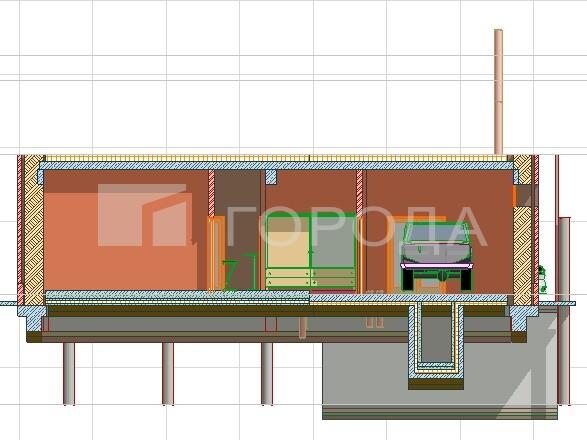Select the orange vent opening in the right wall

coord(514,197)
